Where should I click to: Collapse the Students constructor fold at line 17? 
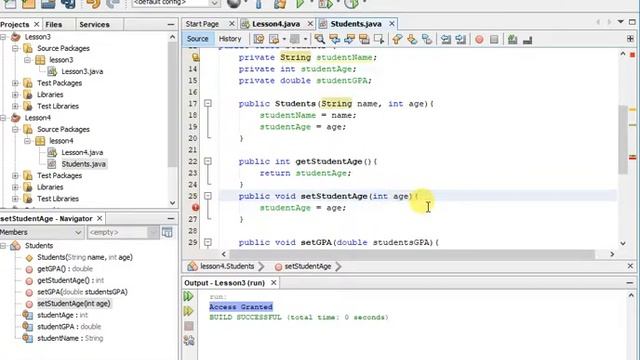(208, 103)
